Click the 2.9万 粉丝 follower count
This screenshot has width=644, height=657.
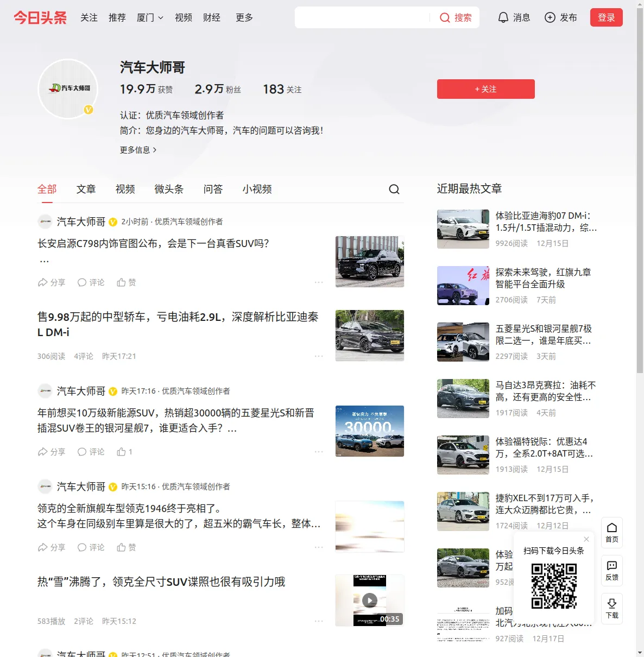click(218, 89)
